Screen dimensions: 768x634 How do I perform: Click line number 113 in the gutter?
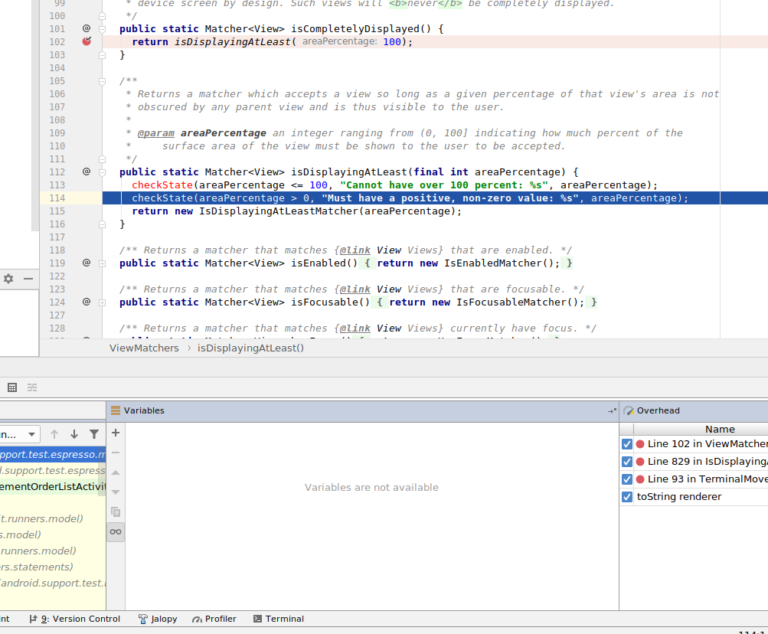tap(57, 185)
